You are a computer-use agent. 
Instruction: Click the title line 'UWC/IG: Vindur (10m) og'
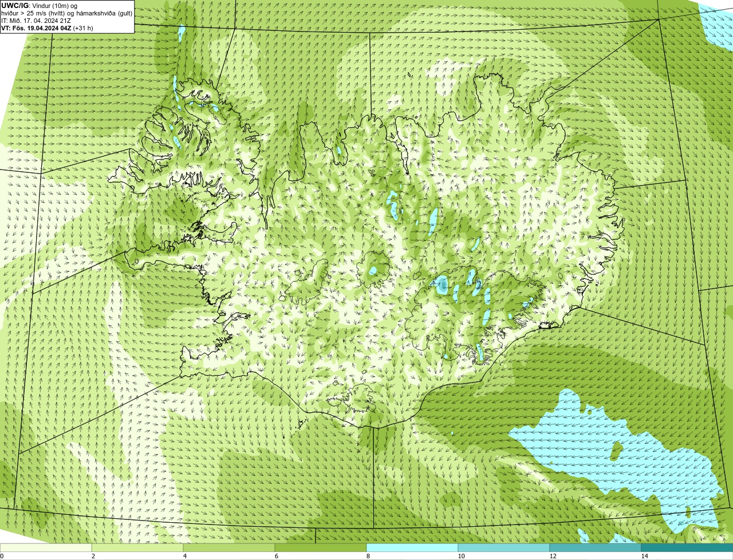pos(40,6)
